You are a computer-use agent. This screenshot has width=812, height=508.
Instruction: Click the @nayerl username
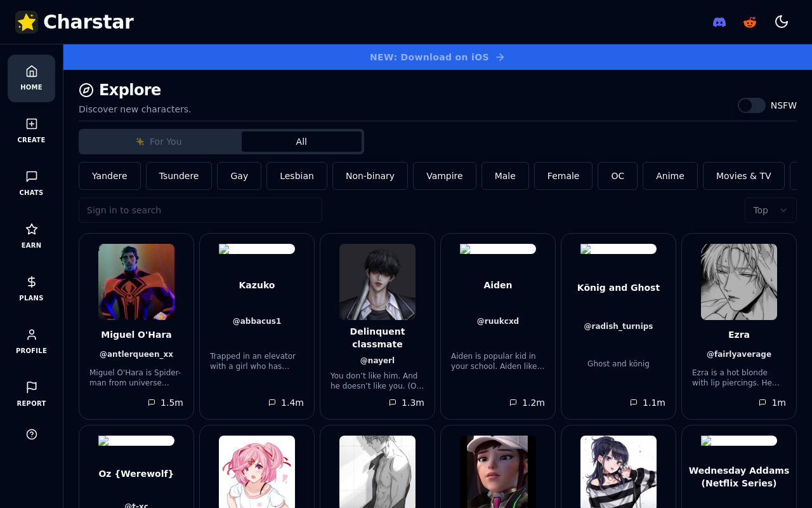click(377, 361)
